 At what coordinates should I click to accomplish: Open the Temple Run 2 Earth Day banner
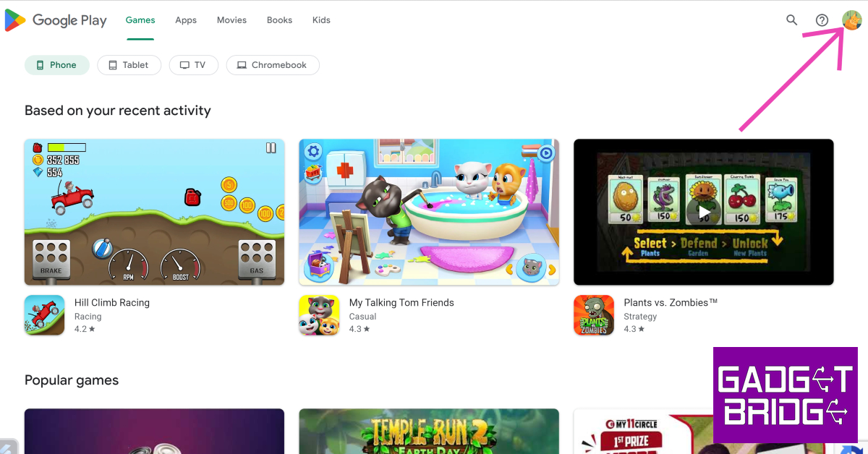429,432
